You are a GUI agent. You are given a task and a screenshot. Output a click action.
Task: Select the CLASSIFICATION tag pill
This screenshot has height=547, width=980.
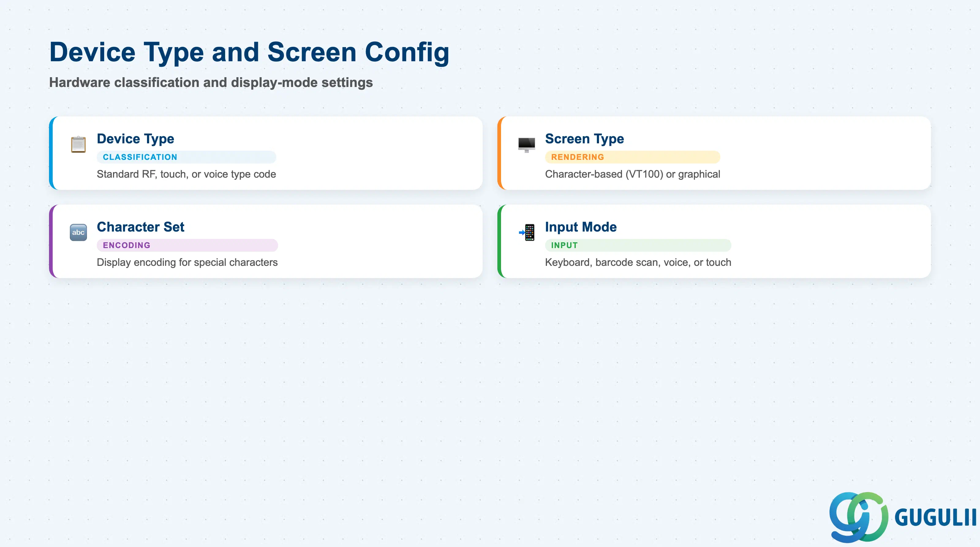(187, 157)
